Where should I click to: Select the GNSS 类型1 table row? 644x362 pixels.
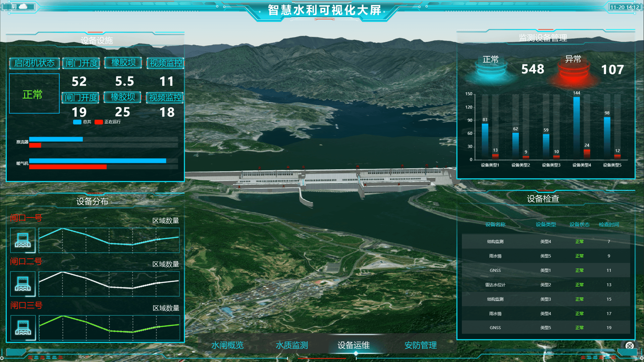pos(546,270)
